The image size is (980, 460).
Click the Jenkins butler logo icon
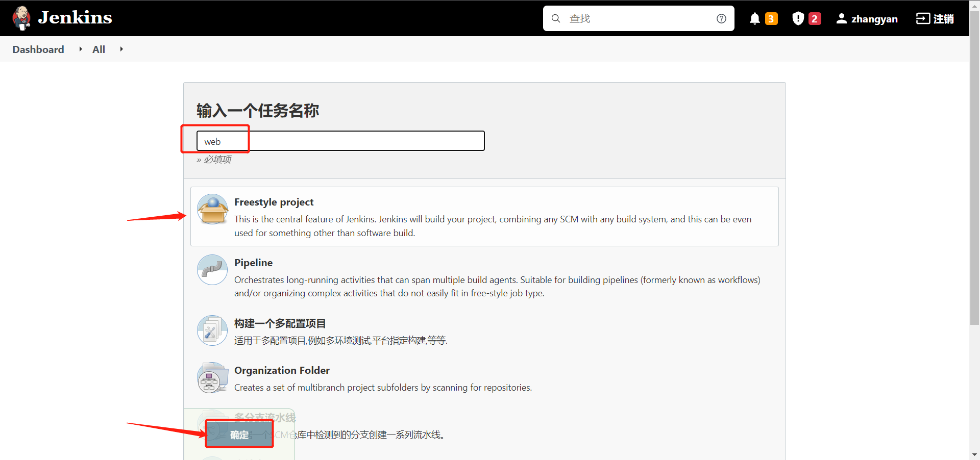click(21, 18)
